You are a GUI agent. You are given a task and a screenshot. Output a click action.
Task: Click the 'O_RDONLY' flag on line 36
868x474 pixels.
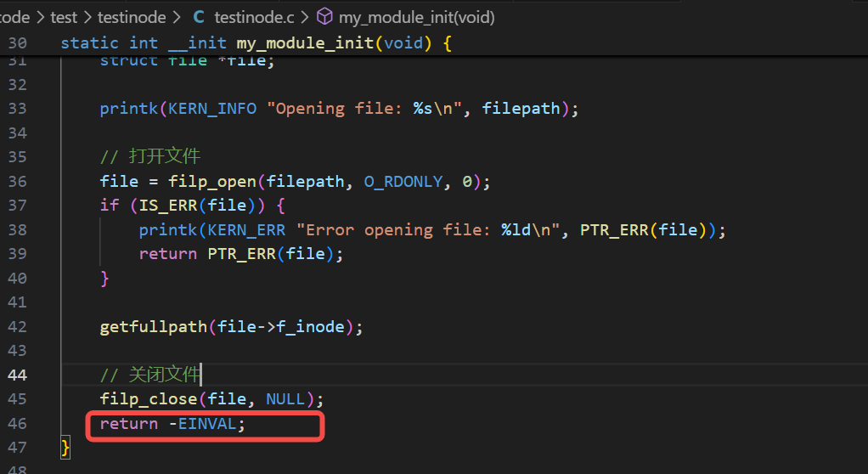(x=403, y=182)
